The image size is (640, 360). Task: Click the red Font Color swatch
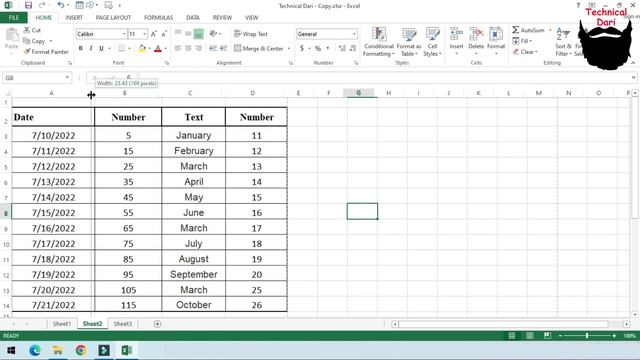coord(158,49)
